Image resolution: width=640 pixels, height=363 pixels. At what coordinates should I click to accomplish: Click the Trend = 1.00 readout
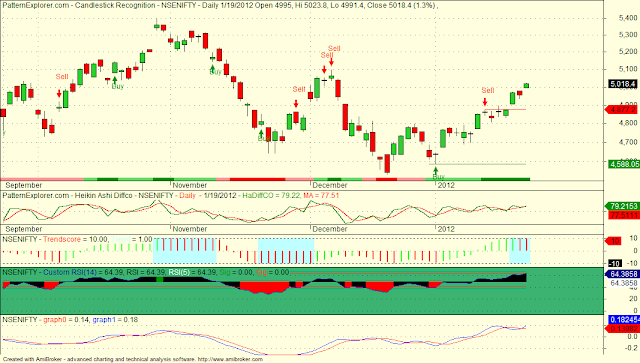click(x=132, y=239)
